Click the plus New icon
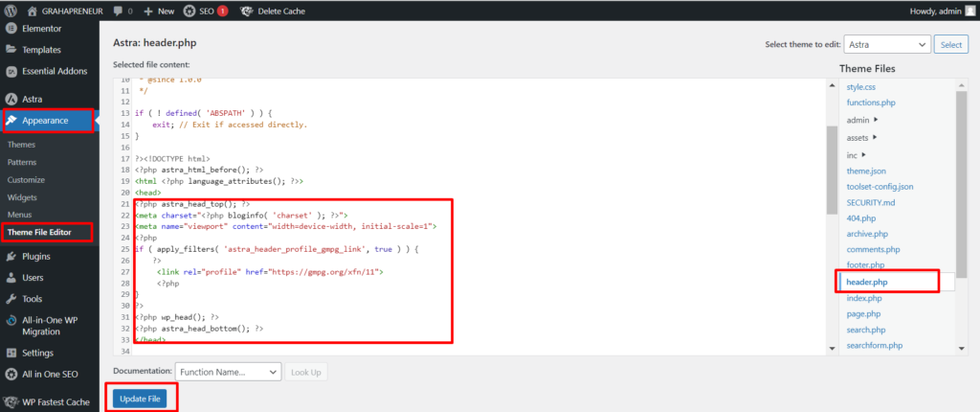980x412 pixels. point(148,11)
